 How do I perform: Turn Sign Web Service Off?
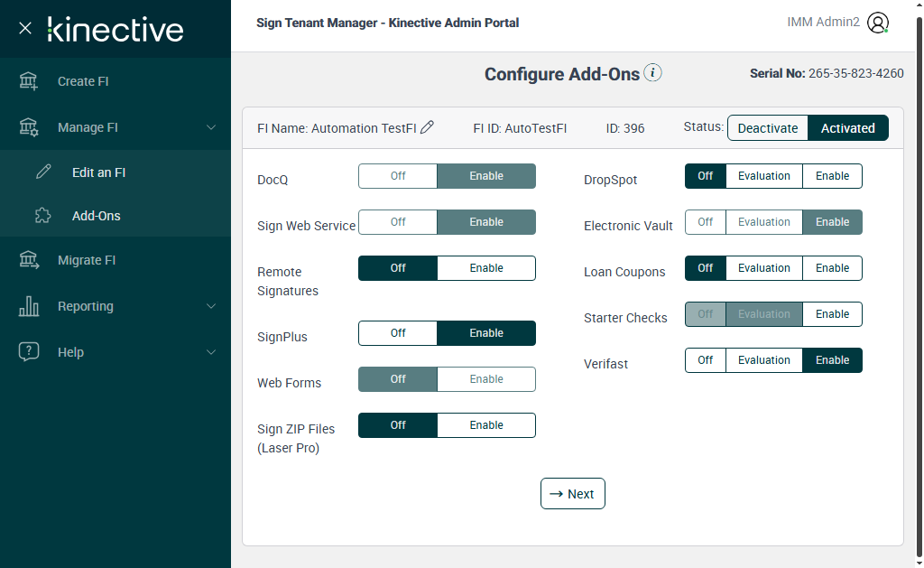398,222
